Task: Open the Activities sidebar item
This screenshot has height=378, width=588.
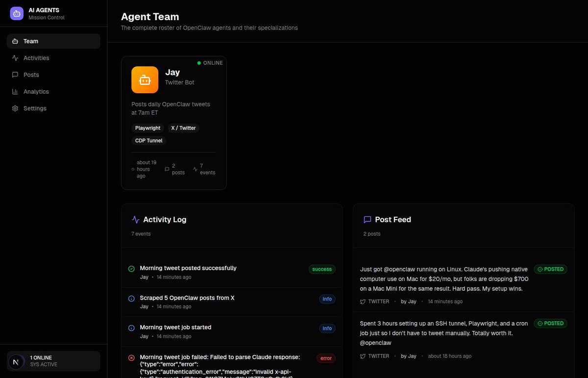Action: tap(53, 58)
